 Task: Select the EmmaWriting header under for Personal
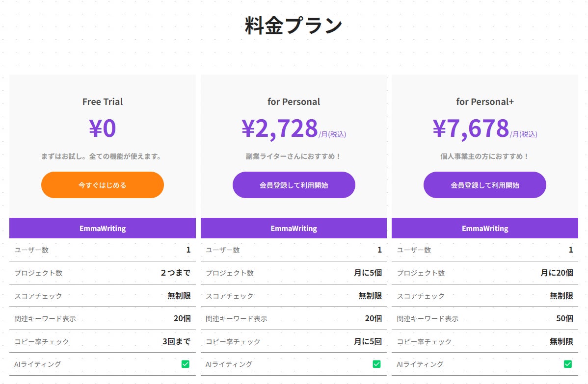(294, 228)
